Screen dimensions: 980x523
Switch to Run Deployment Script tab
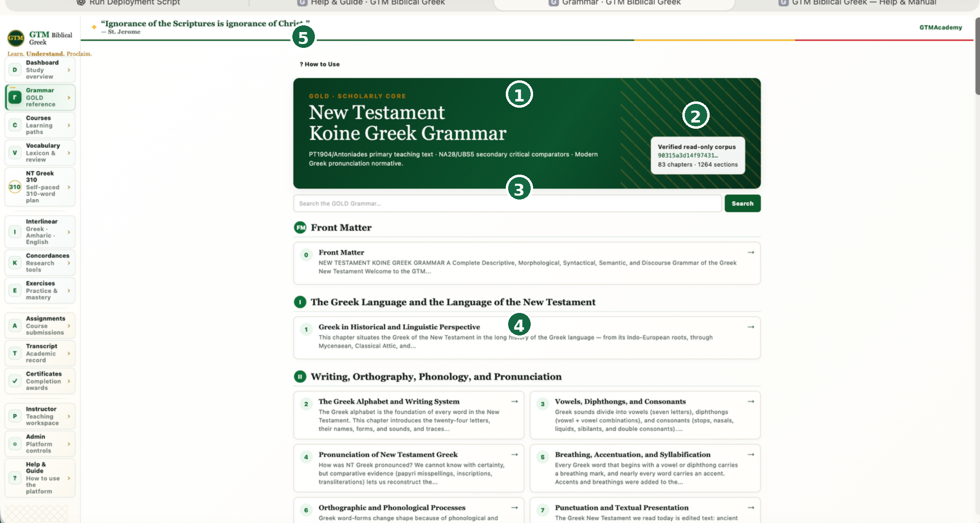coord(129,3)
